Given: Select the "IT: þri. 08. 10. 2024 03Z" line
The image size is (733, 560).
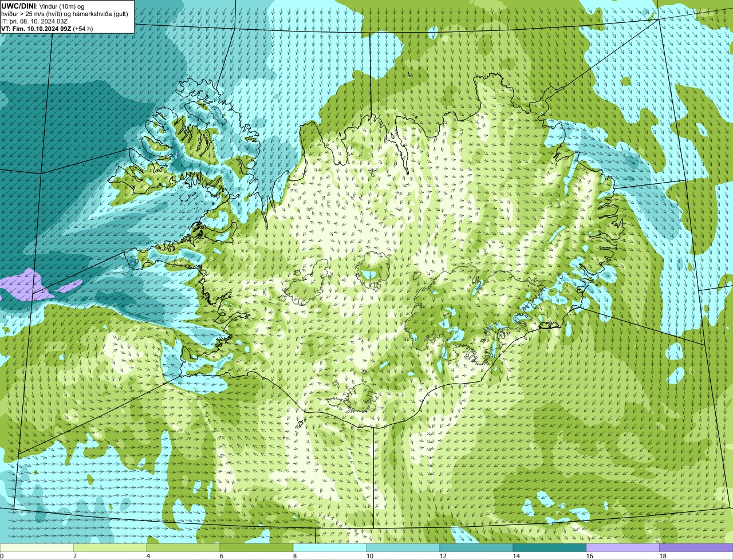Looking at the screenshot, I should coord(34,21).
